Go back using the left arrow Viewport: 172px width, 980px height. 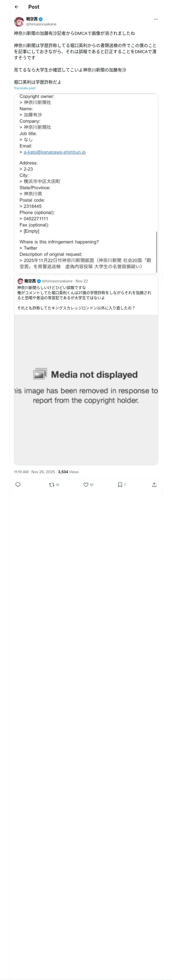tap(17, 7)
